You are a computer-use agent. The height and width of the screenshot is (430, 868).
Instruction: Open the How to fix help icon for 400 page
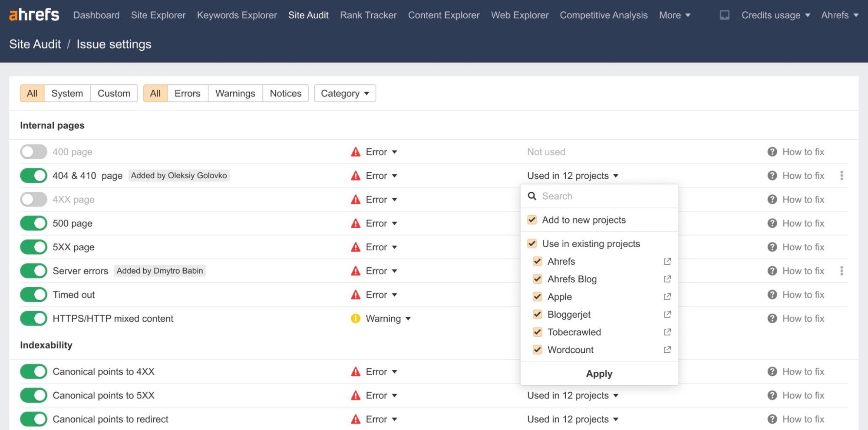pyautogui.click(x=772, y=151)
